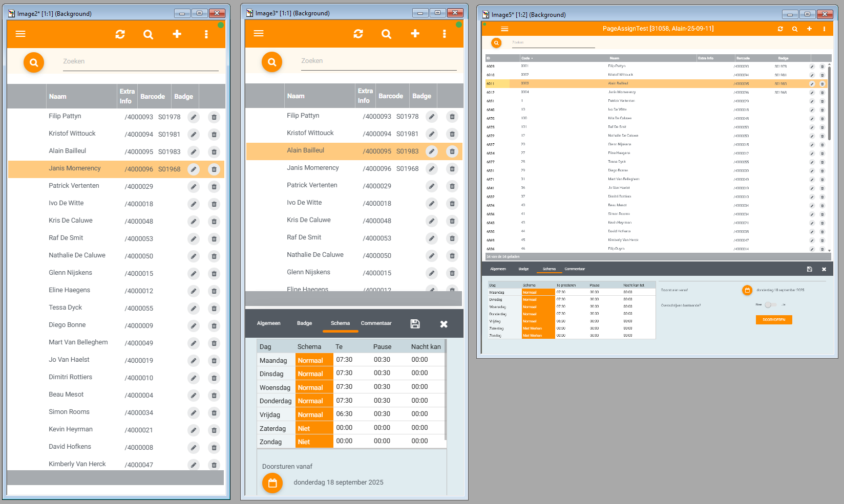Viewport: 844px width, 504px height.
Task: Delete Beau Mesot row in Image2 window
Action: tap(214, 396)
